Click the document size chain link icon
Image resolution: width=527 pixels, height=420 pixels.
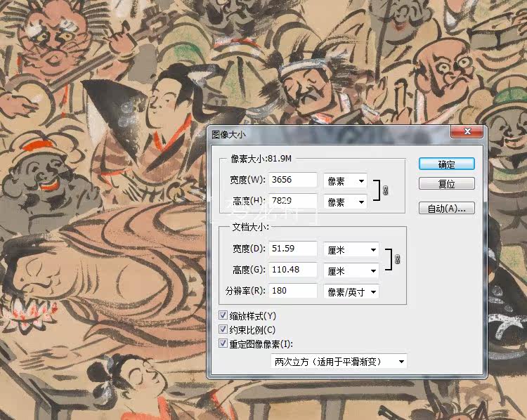coord(397,259)
